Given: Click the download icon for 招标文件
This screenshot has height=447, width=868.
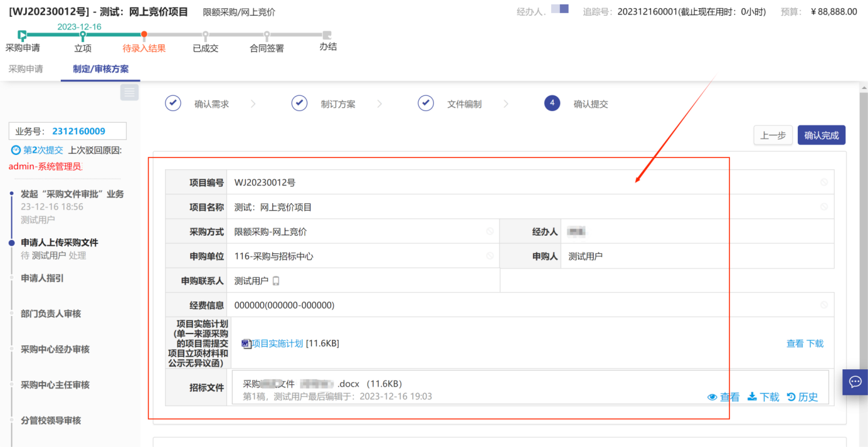Looking at the screenshot, I should (752, 397).
